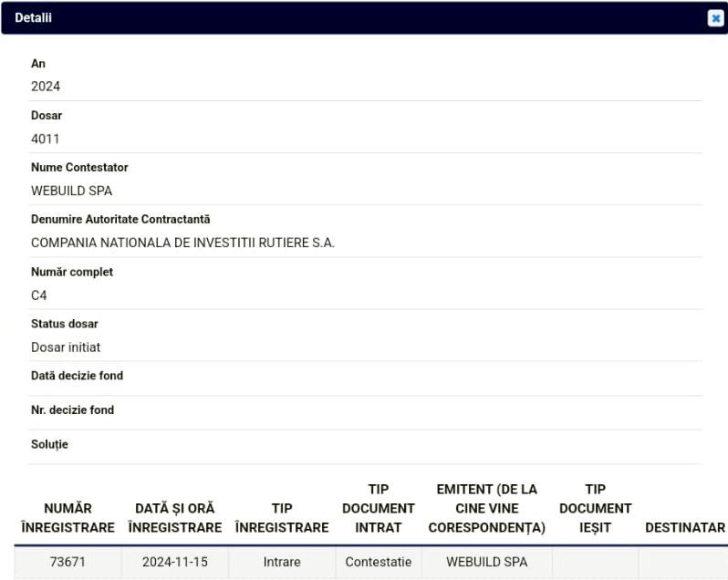This screenshot has height=580, width=728.
Task: Click the Detalii dialog title
Action: (33, 18)
